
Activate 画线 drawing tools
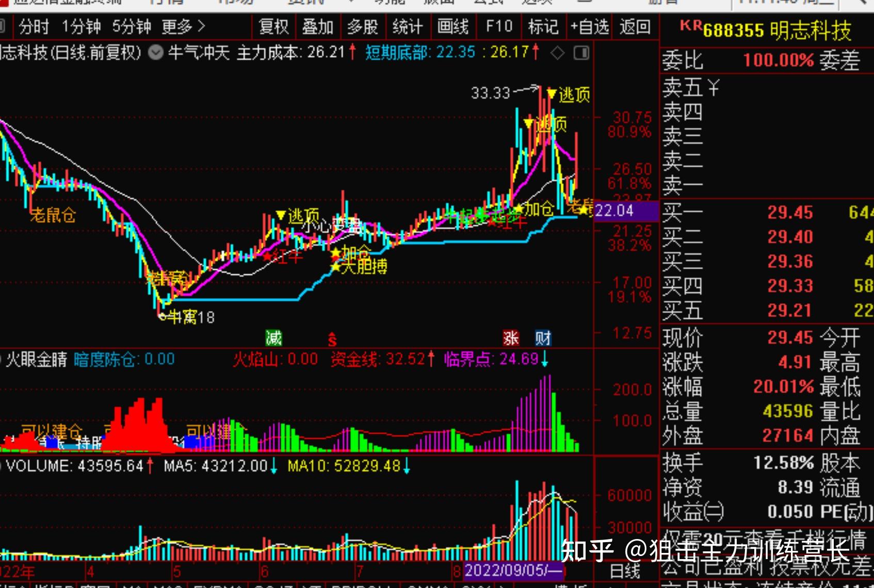453,27
